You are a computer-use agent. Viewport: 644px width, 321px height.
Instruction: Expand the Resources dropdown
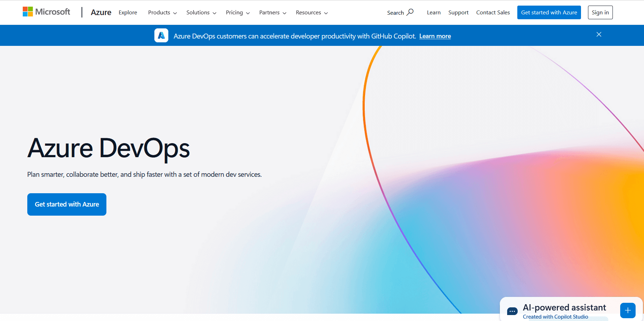point(312,12)
